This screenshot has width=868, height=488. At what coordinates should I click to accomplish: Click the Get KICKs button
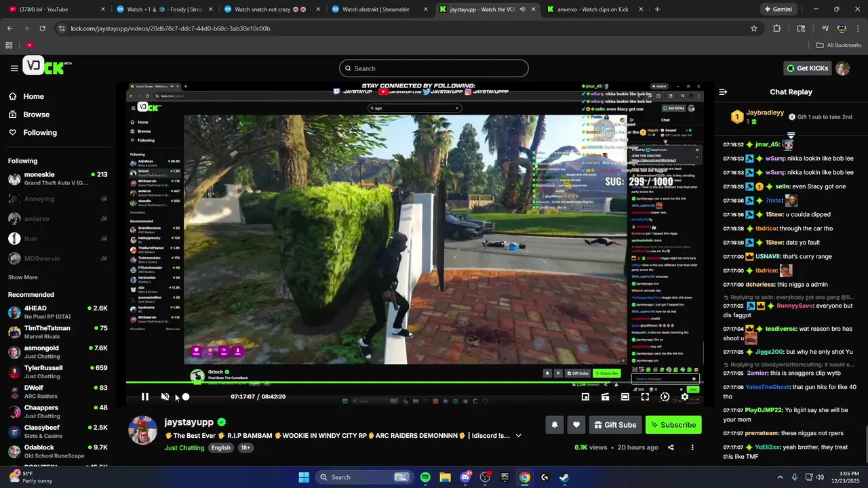click(x=808, y=68)
